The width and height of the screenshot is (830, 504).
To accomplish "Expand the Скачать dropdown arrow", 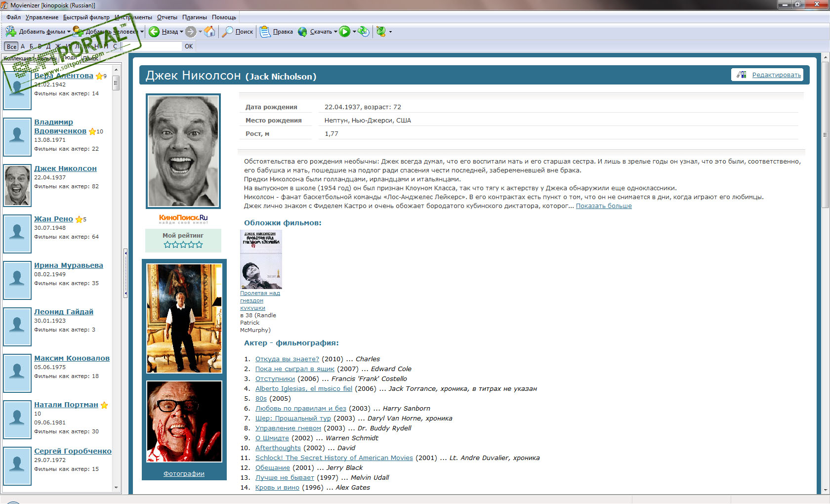I will (335, 32).
